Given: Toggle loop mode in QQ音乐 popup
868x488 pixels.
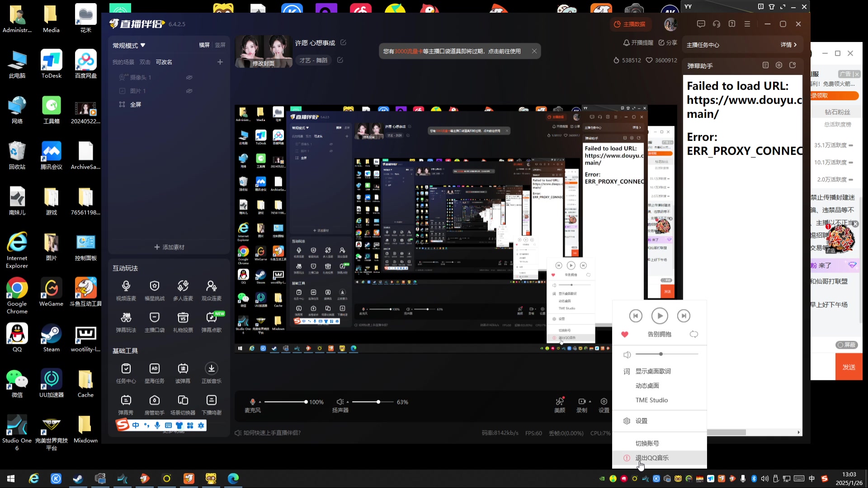Looking at the screenshot, I should [x=694, y=334].
